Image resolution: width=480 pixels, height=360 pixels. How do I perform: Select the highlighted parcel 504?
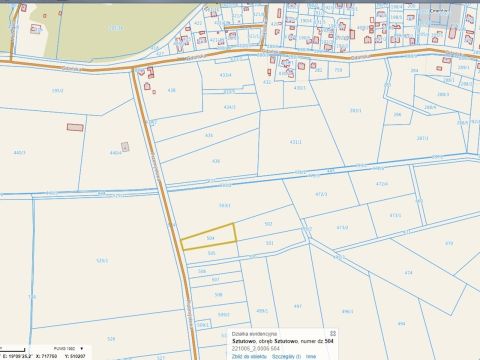point(210,238)
